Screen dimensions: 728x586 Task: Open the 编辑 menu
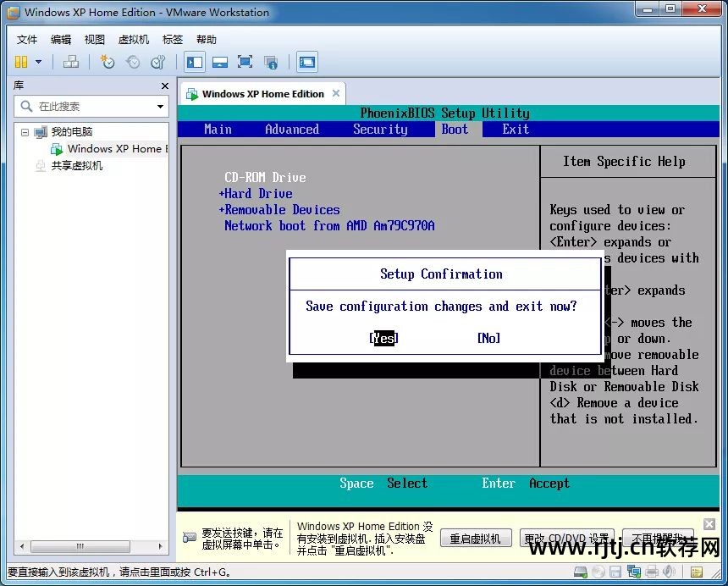pyautogui.click(x=61, y=40)
